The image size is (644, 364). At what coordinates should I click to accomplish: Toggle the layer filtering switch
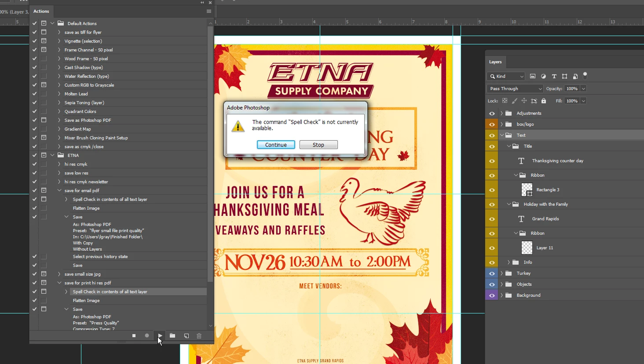585,75
